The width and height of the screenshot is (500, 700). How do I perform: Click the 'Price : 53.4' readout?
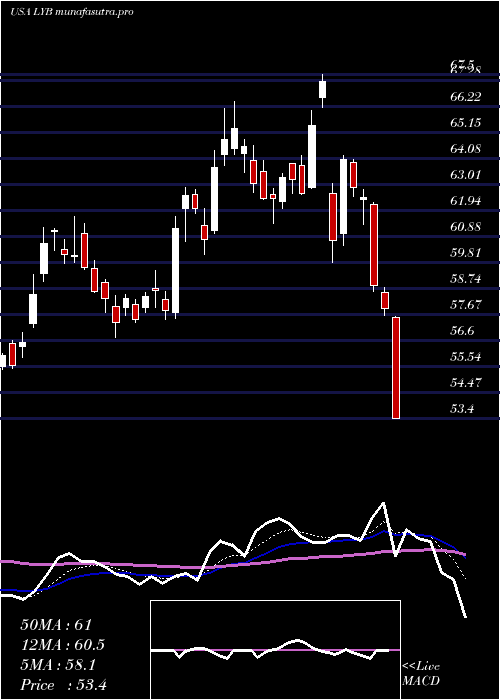(x=64, y=684)
